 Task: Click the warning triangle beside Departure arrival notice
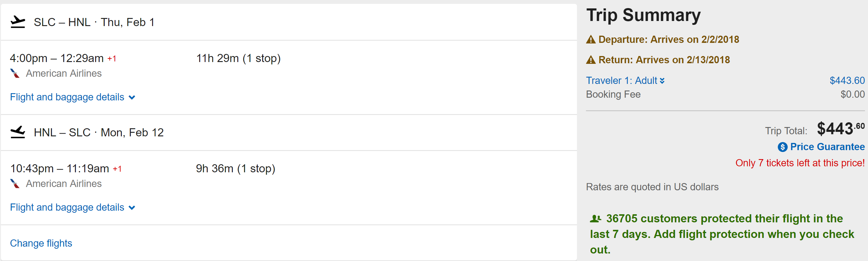(591, 40)
